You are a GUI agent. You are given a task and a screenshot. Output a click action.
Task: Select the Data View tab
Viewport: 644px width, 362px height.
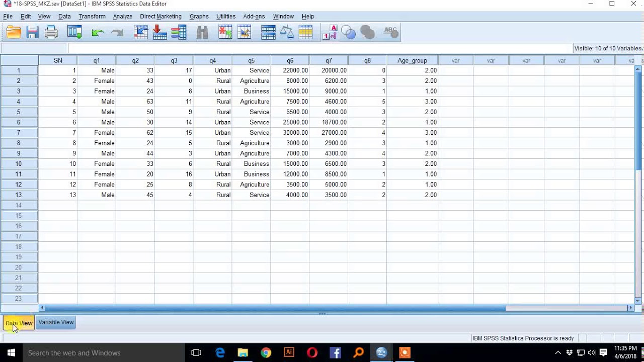19,323
